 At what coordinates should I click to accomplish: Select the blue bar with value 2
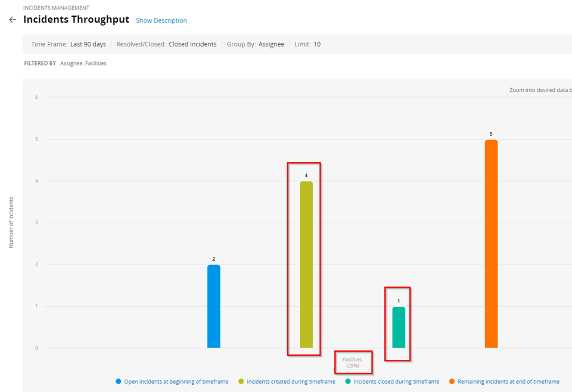(213, 306)
